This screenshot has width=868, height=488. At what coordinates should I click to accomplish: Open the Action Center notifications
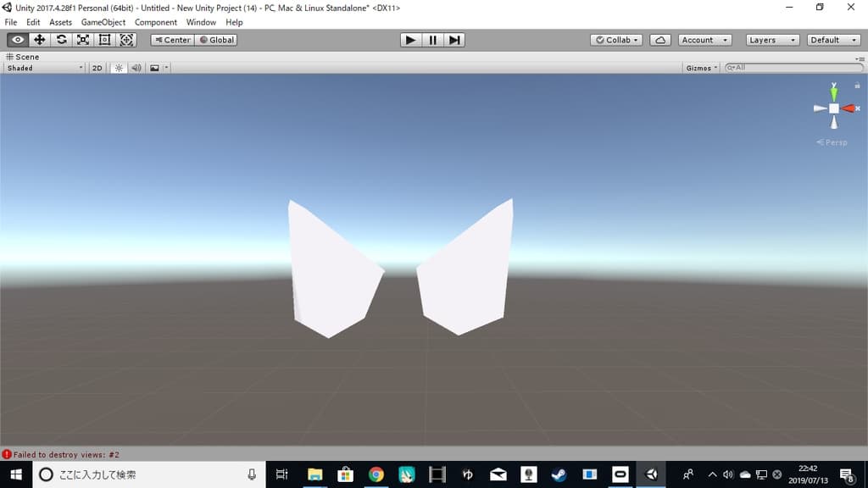click(x=847, y=474)
